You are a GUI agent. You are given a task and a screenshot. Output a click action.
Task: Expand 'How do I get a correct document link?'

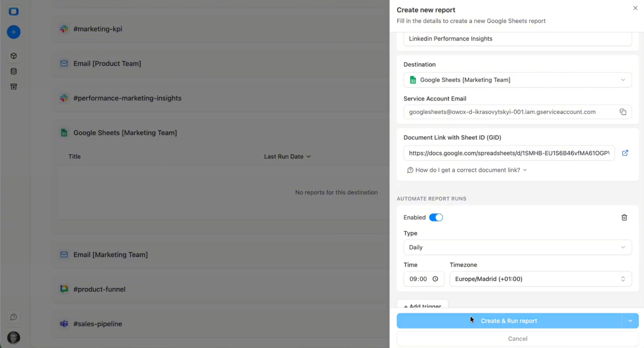467,170
